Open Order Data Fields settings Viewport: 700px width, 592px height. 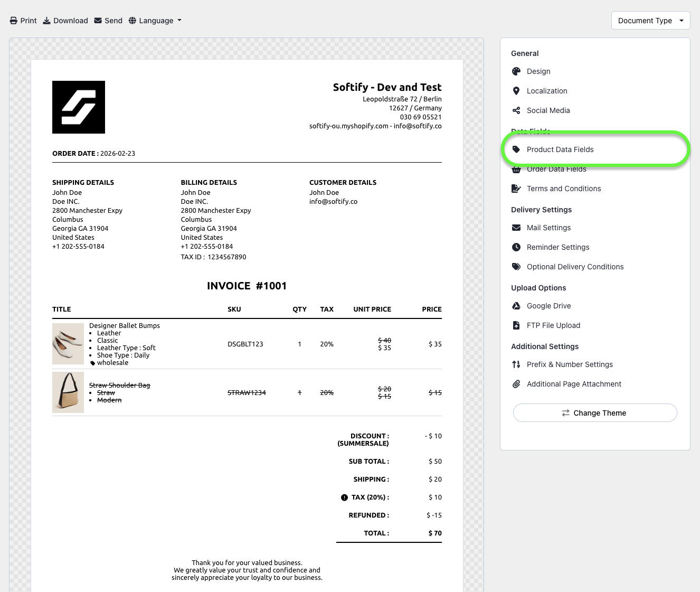pos(556,170)
